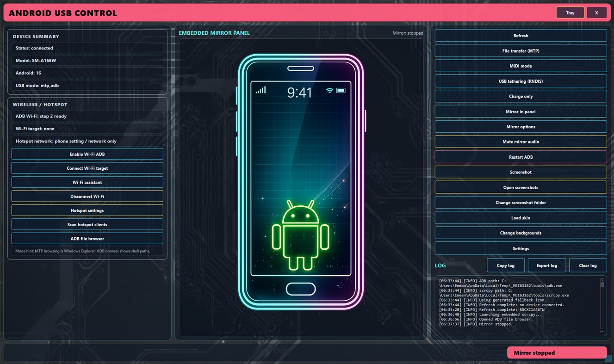Click 'Mirror: stopped' status label

click(x=408, y=33)
